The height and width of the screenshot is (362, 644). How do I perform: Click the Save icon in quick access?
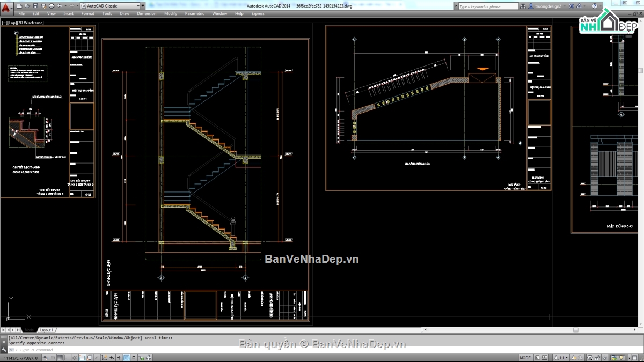[35, 6]
